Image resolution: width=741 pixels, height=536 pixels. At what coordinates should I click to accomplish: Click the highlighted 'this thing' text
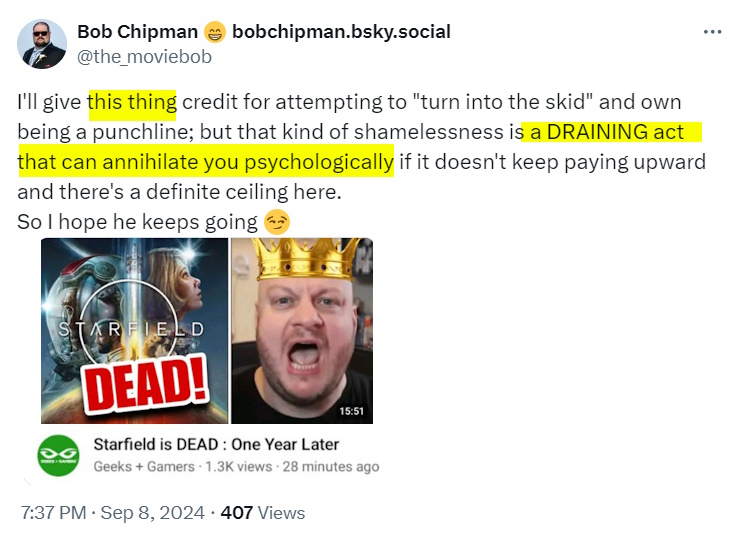click(132, 102)
